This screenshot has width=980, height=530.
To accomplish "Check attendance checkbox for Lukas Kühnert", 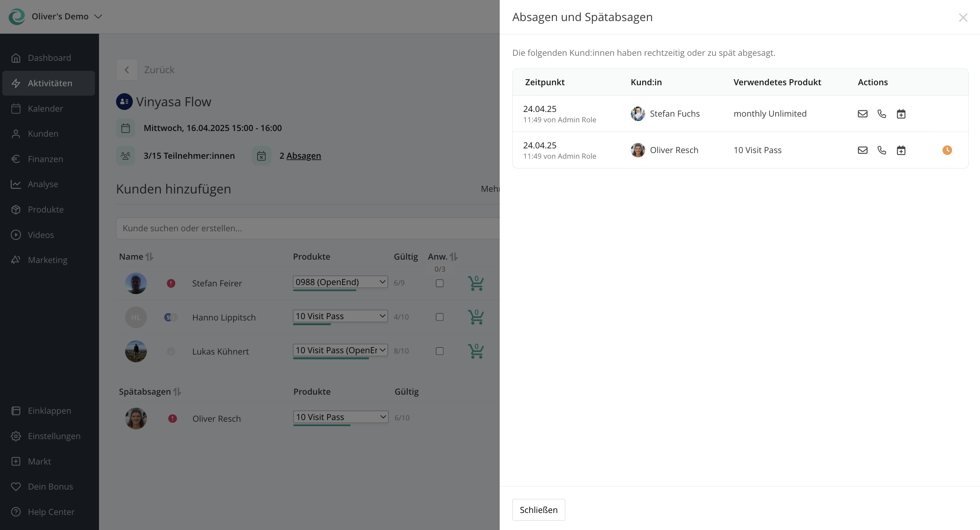I will (x=440, y=351).
